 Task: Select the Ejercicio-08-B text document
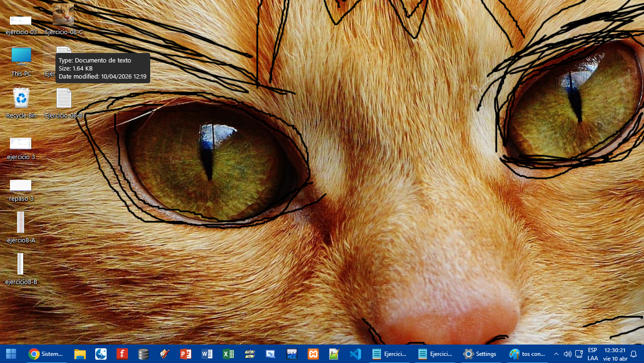click(x=64, y=102)
